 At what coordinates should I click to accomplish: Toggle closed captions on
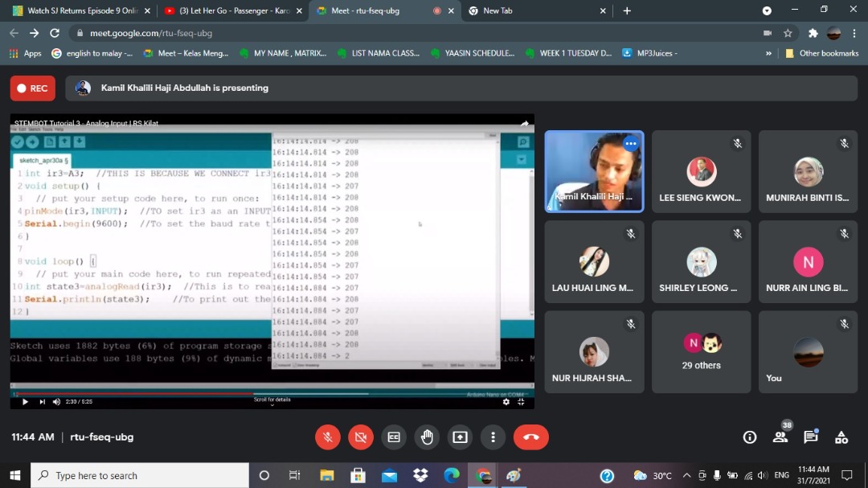pyautogui.click(x=394, y=437)
